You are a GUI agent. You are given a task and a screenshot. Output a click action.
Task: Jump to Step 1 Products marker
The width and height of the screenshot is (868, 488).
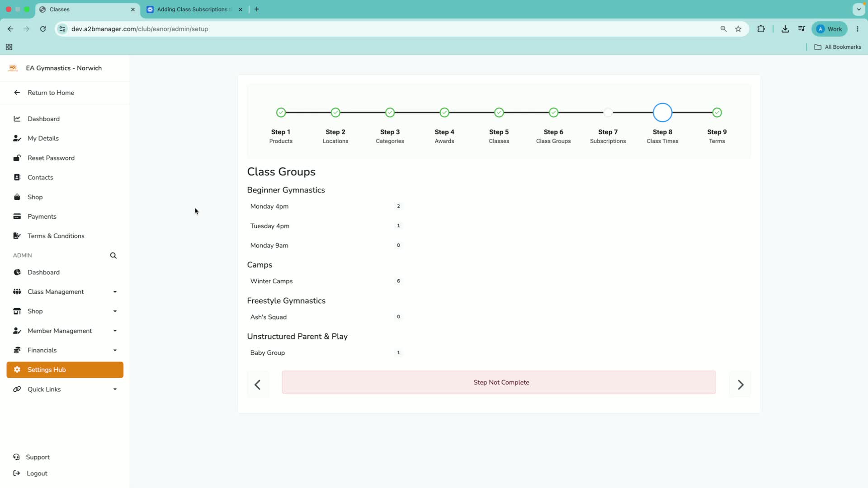[281, 113]
